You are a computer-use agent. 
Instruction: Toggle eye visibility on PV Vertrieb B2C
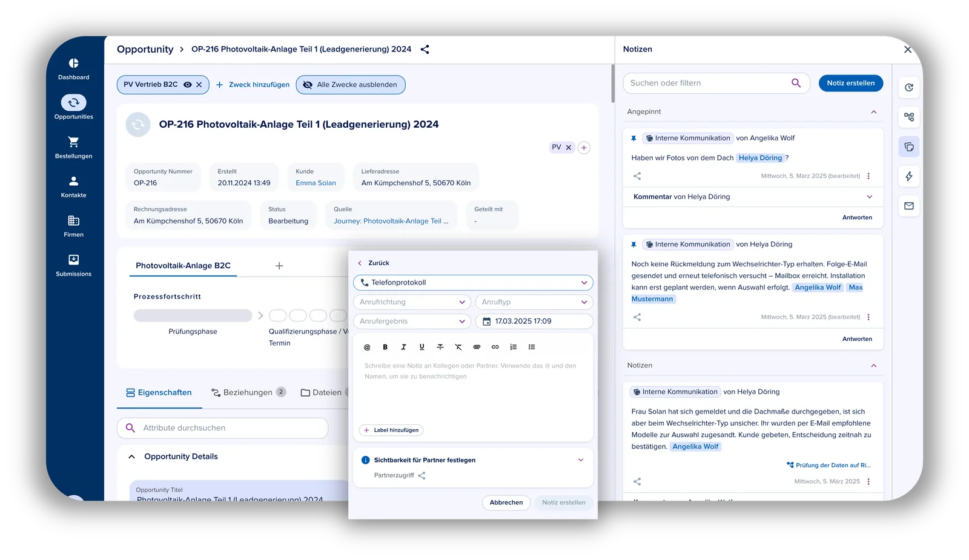tap(187, 85)
